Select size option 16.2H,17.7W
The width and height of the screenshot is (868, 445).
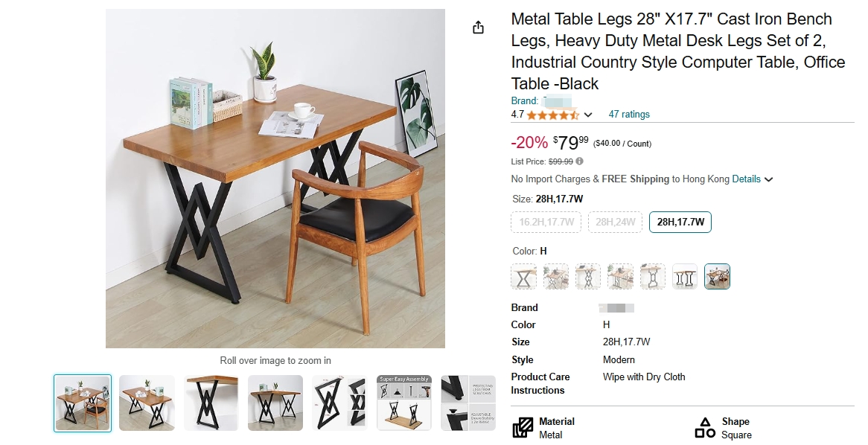(546, 222)
